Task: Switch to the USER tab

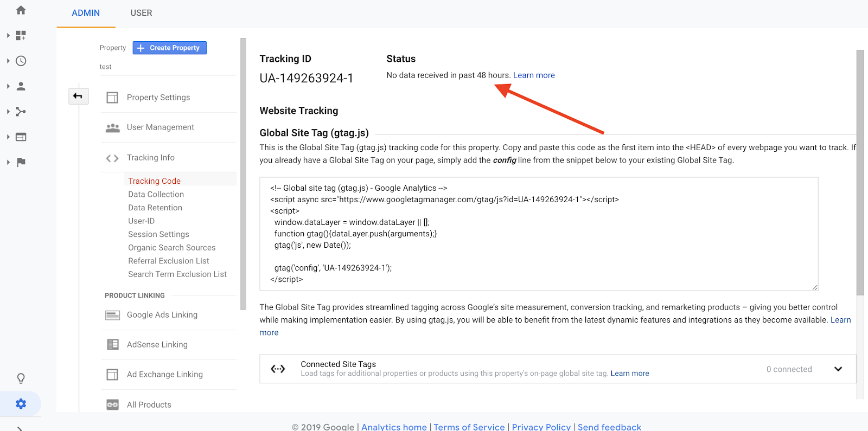Action: tap(141, 13)
